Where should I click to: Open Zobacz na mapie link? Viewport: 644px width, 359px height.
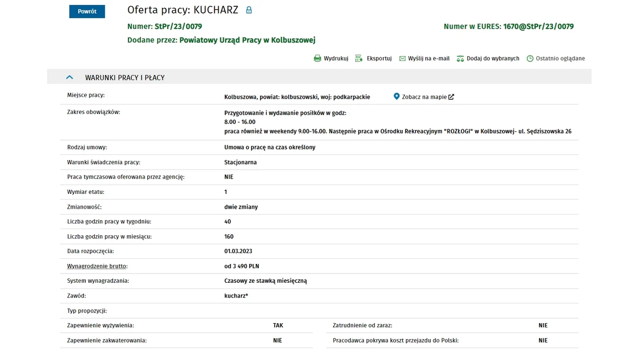424,97
